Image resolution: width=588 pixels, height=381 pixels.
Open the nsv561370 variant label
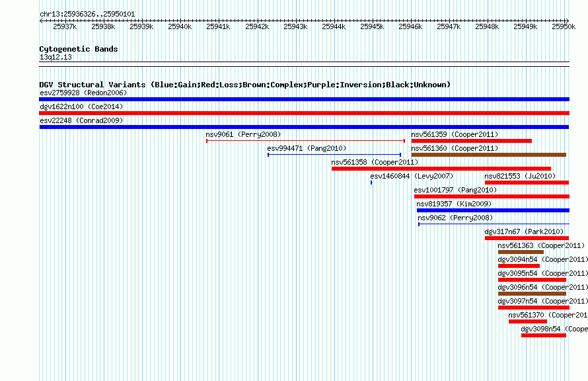pyautogui.click(x=548, y=315)
